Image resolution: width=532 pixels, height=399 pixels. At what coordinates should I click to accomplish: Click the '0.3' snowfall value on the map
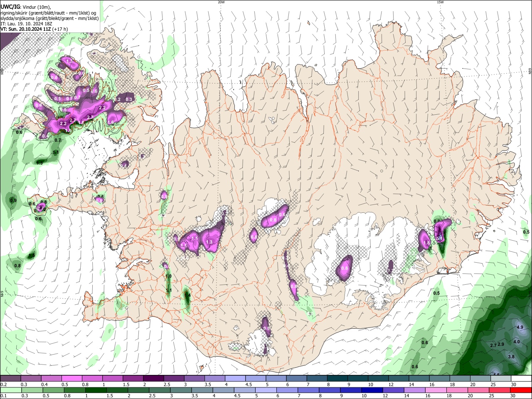(x=129, y=99)
